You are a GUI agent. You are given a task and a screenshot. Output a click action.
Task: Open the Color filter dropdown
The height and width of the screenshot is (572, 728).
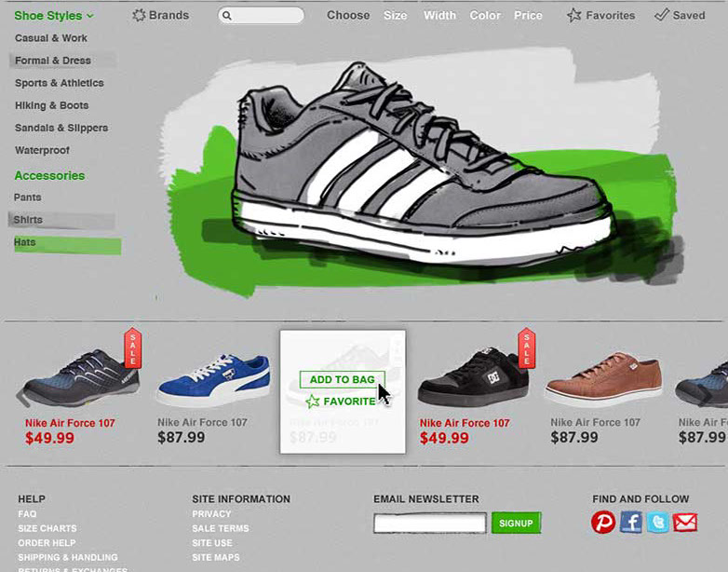(485, 15)
